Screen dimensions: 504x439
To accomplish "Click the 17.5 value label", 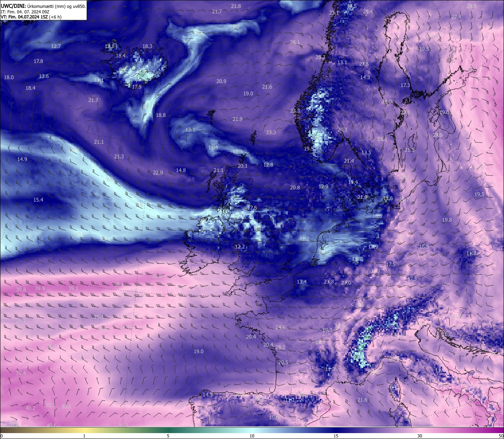I will (391, 264).
